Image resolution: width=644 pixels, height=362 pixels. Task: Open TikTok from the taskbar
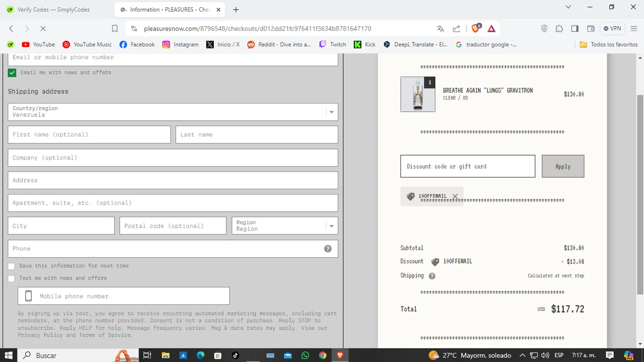coord(235,355)
